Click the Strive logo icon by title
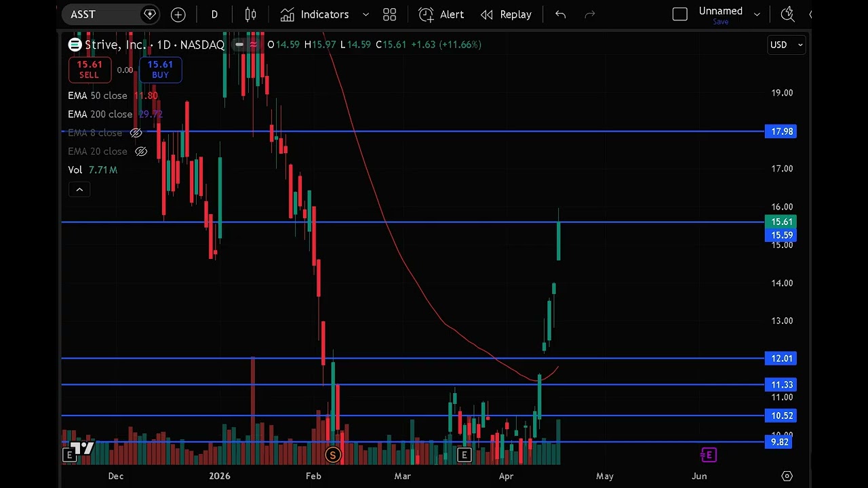 tap(75, 45)
